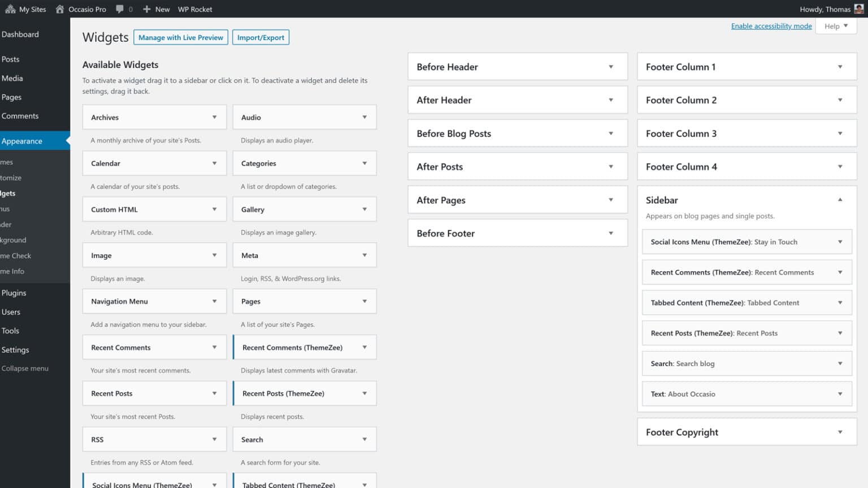Click the plus icon next to New
The height and width of the screenshot is (488, 868).
[x=146, y=9]
